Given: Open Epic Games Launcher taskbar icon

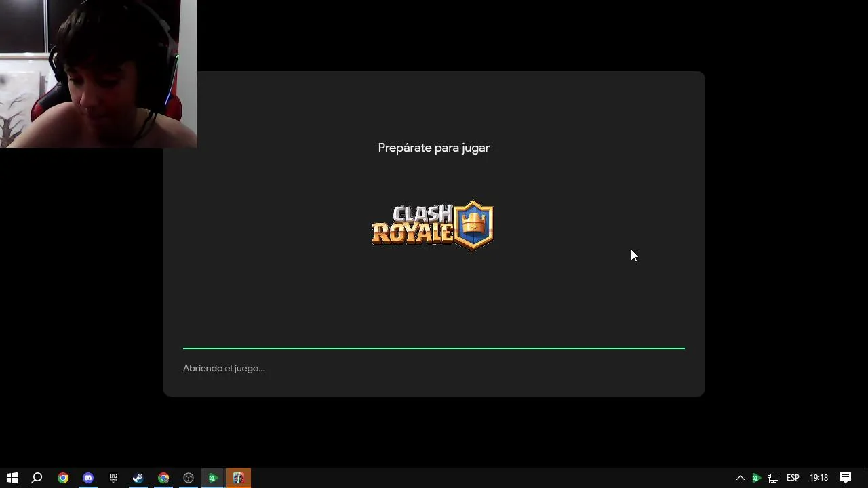Looking at the screenshot, I should [x=113, y=478].
